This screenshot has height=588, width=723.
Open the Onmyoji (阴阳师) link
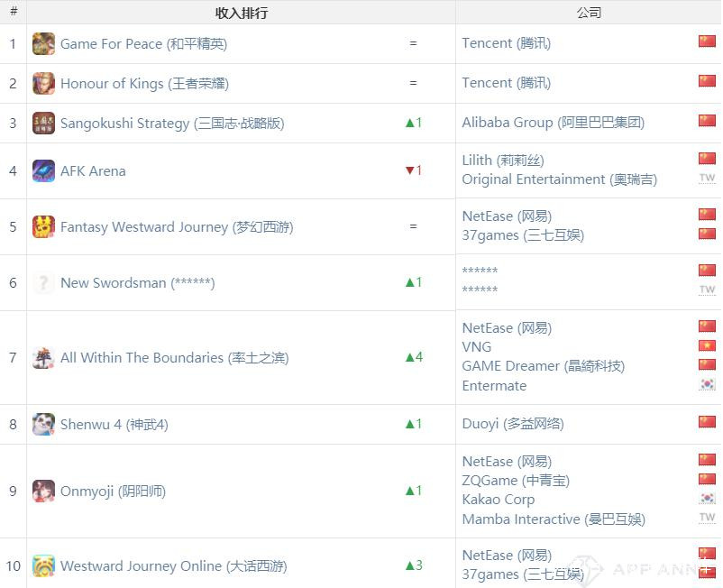click(x=113, y=492)
